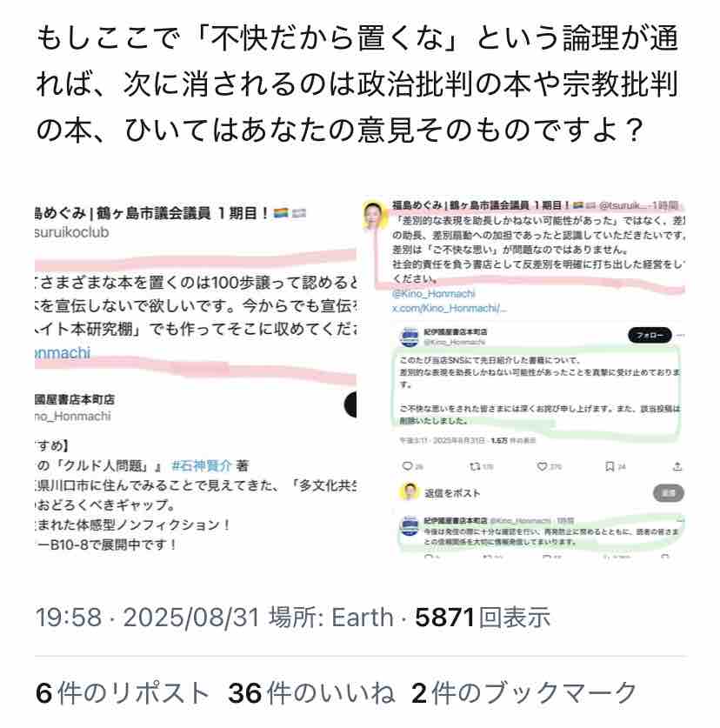The width and height of the screenshot is (720, 728).
Task: Click the bookmark icon in the quoted post
Action: (x=610, y=466)
